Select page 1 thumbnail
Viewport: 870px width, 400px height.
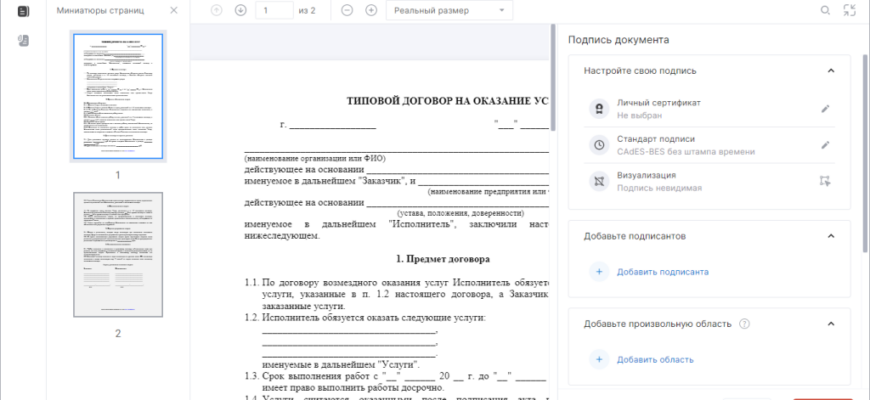[118, 96]
